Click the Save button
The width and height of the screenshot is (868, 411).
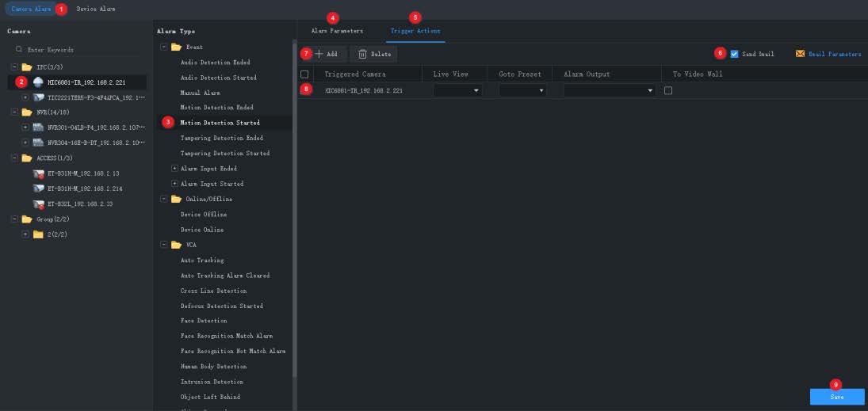click(x=837, y=397)
